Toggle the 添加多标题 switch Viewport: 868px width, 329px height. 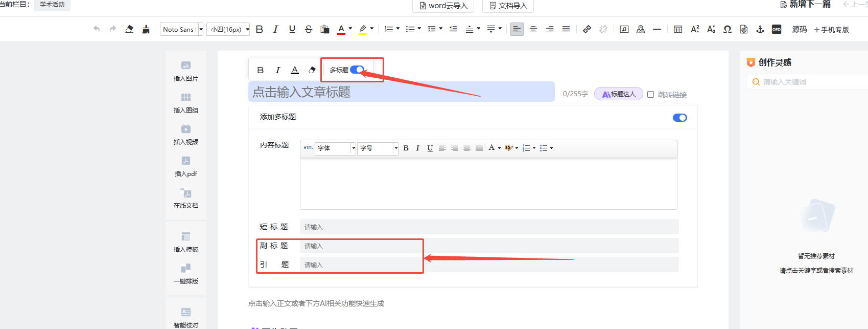coord(680,118)
